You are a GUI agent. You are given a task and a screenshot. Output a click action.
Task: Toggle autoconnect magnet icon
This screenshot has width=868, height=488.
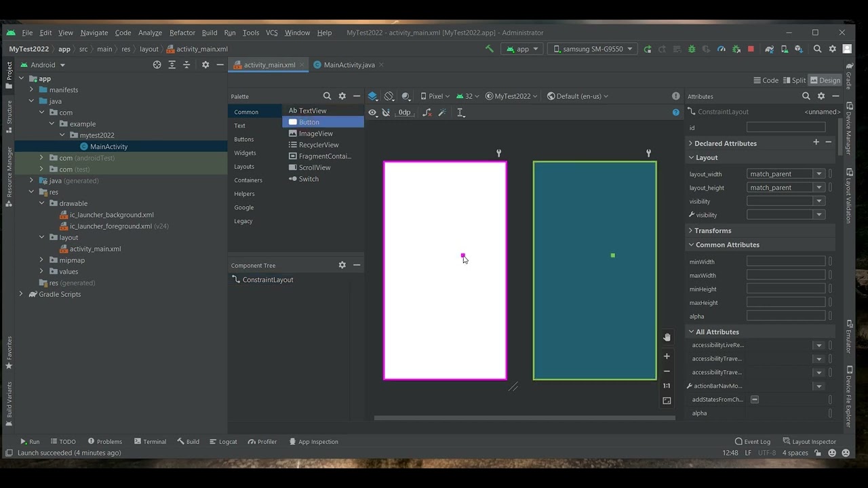tap(387, 113)
